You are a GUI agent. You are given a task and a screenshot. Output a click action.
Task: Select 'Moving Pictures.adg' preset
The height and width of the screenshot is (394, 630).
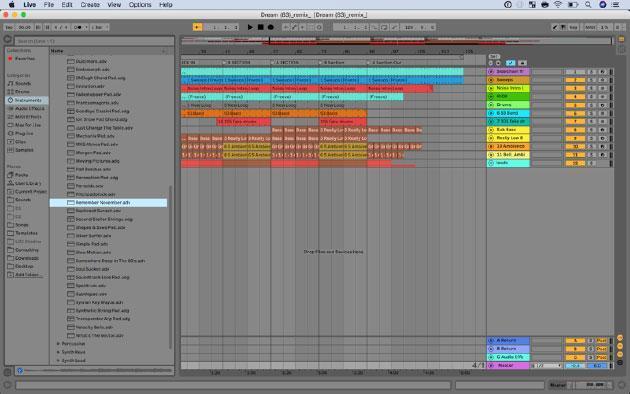(x=98, y=161)
